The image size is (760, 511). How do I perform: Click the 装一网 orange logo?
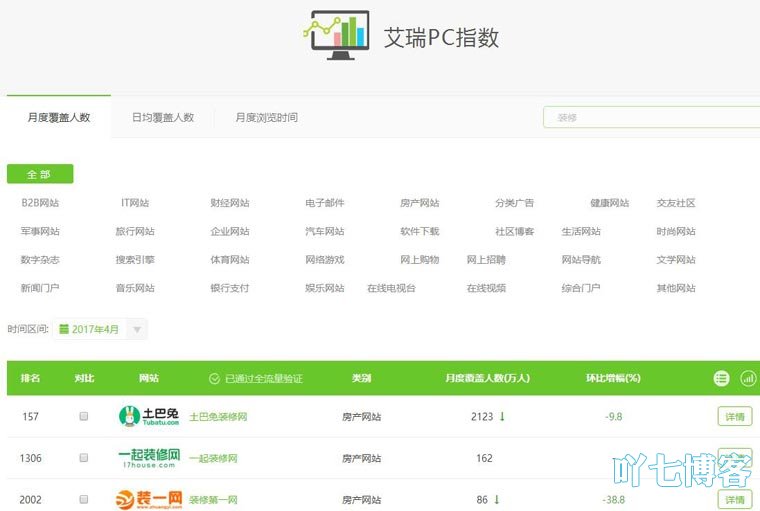149,499
